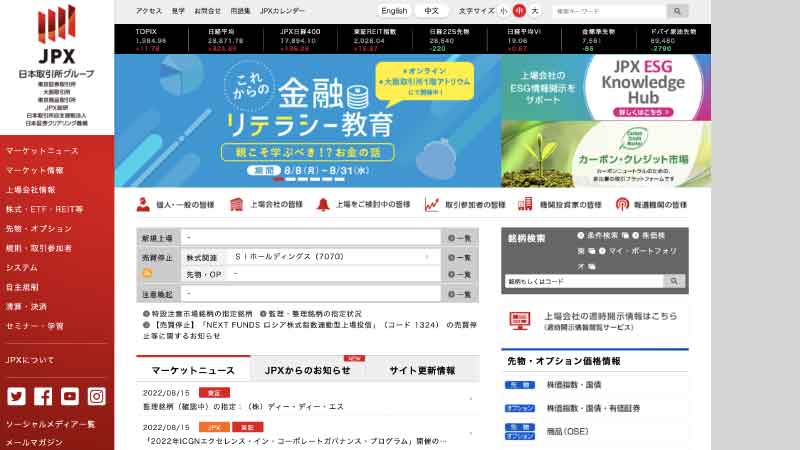Image resolution: width=800 pixels, height=450 pixels.
Task: Set font size to 小 (small)
Action: 504,11
